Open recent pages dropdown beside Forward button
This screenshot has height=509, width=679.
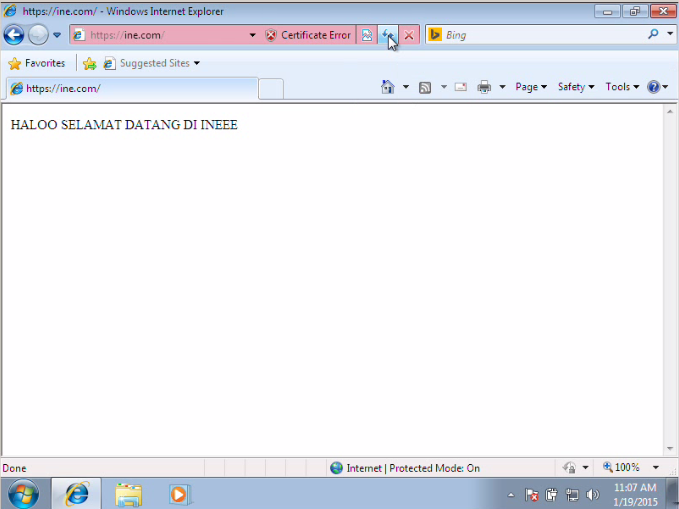57,35
